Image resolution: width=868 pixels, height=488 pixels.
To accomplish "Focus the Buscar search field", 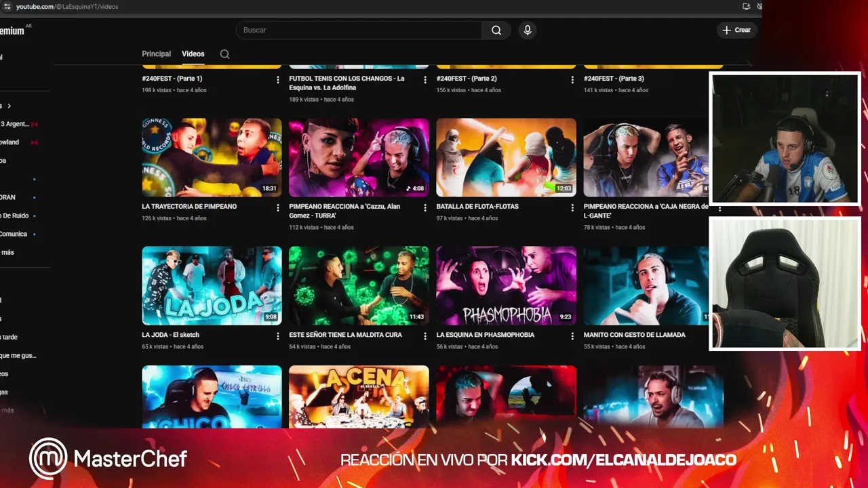I will click(359, 30).
